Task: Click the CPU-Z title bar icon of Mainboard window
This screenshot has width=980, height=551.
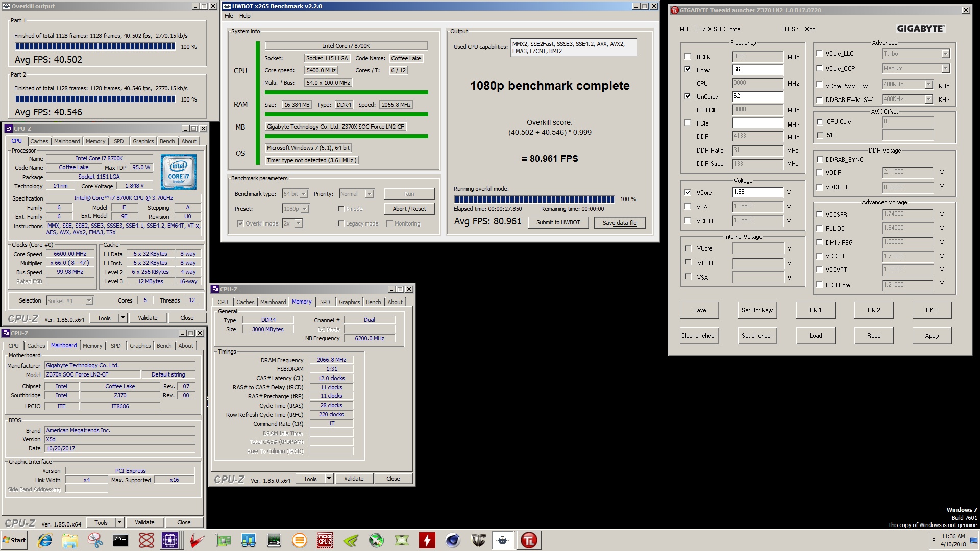Action: [x=6, y=333]
